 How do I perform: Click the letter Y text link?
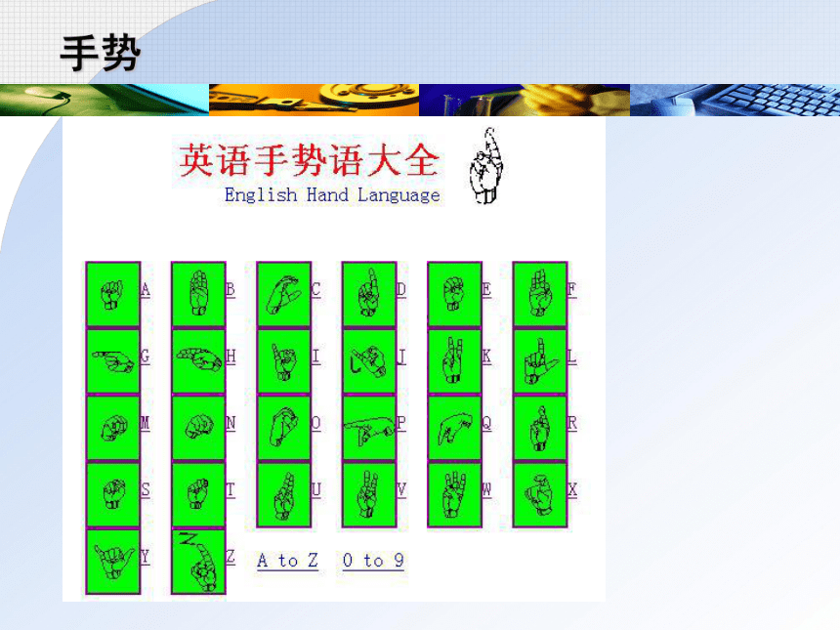(x=146, y=557)
